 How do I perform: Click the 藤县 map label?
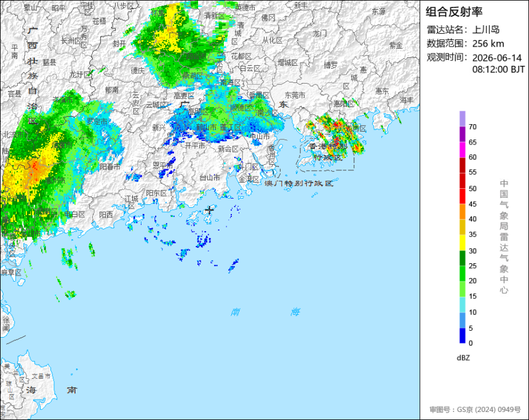[50, 62]
